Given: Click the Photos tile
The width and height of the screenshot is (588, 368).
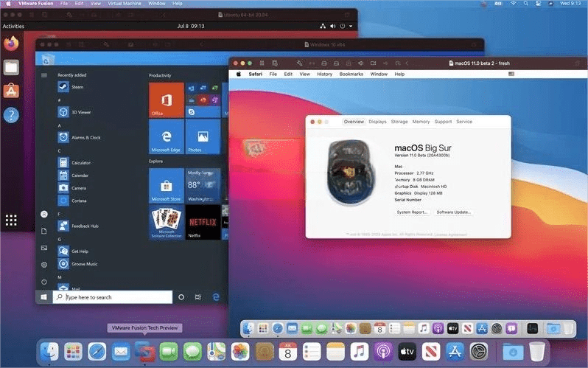Looking at the screenshot, I should pyautogui.click(x=203, y=136).
